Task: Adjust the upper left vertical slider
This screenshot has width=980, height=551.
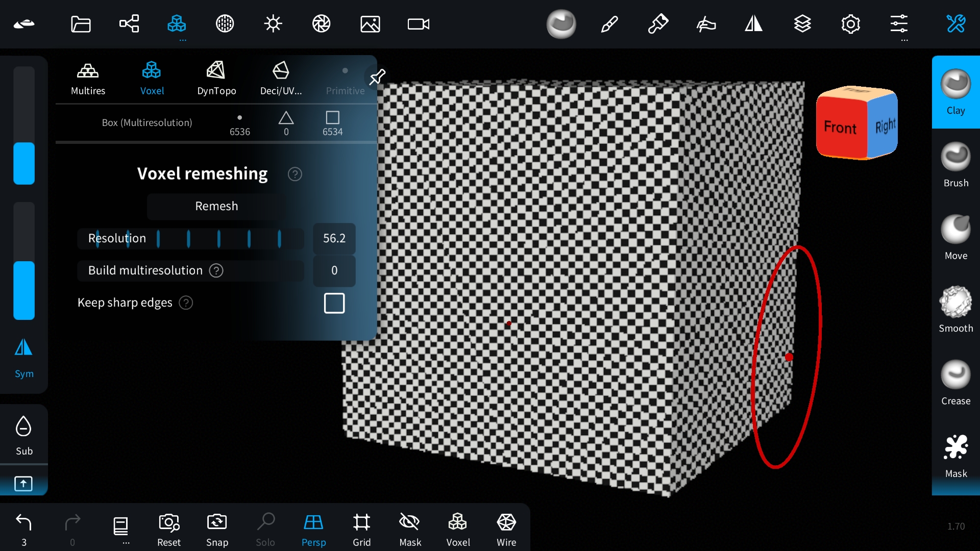Action: (23, 126)
